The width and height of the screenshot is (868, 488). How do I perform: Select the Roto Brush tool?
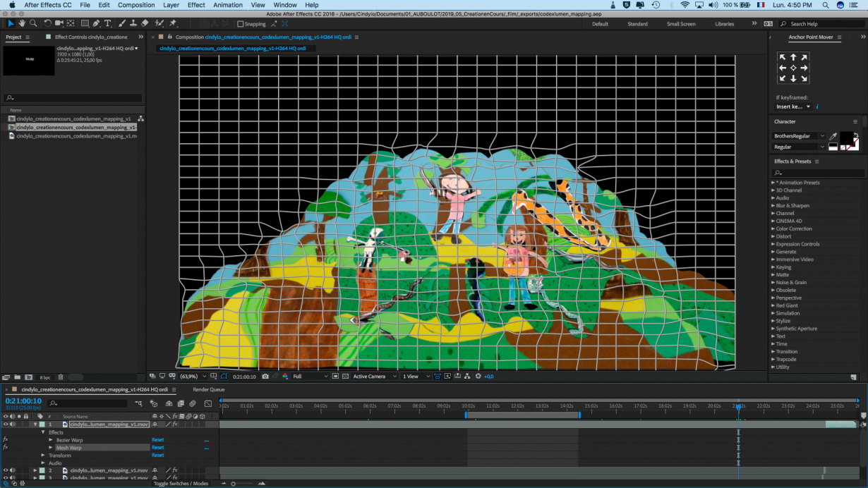pos(159,23)
